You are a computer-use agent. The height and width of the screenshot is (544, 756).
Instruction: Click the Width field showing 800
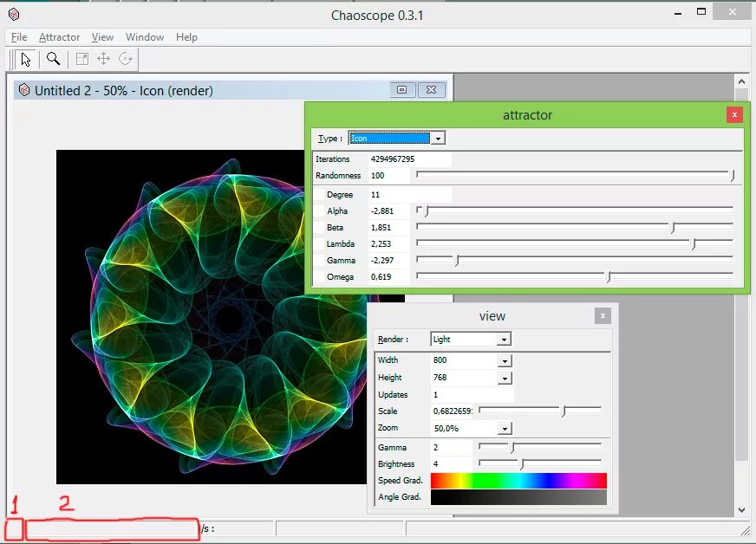point(464,360)
